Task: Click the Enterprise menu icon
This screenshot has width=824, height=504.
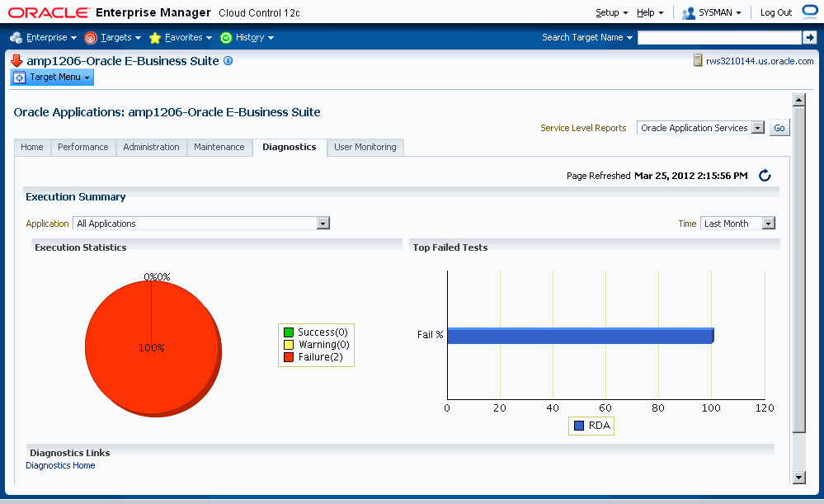Action: (16, 37)
